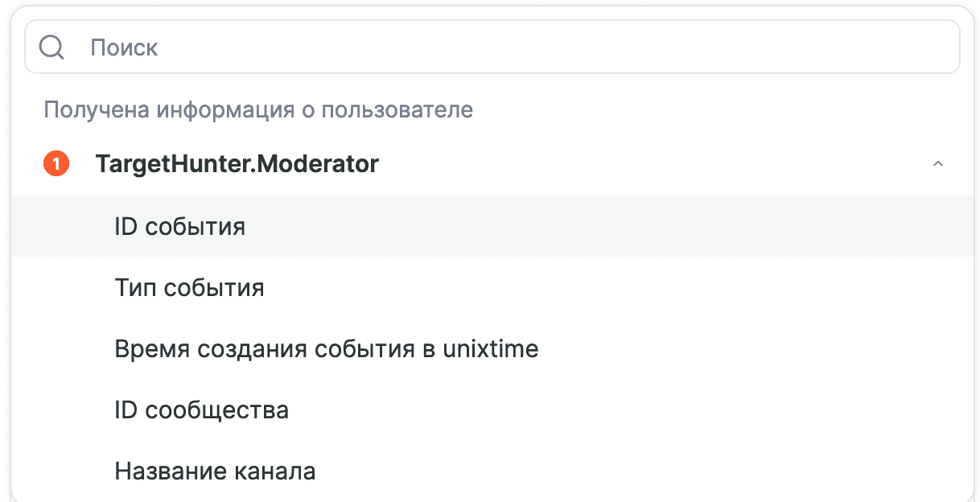Click the chevron next to TargetHunter.Moderator

937,163
